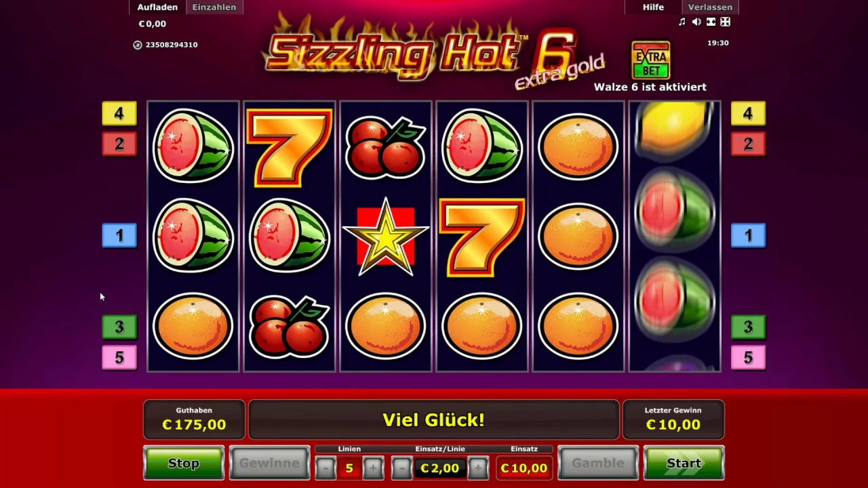Click the Verlassen button
Viewport: 868px width, 488px height.
[710, 7]
